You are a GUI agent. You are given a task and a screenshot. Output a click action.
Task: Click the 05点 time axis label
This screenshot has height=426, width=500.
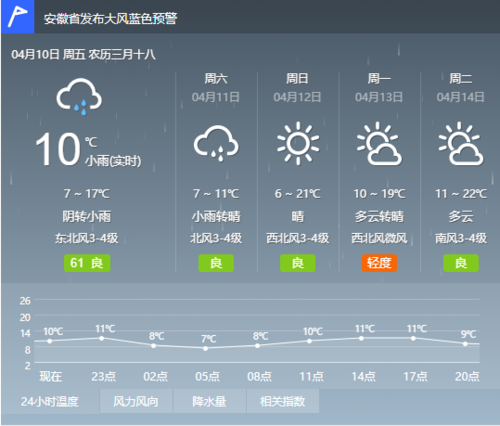[x=207, y=377]
